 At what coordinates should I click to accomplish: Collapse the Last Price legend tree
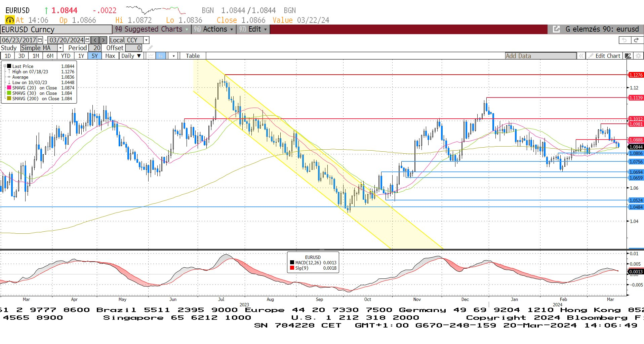coord(5,66)
